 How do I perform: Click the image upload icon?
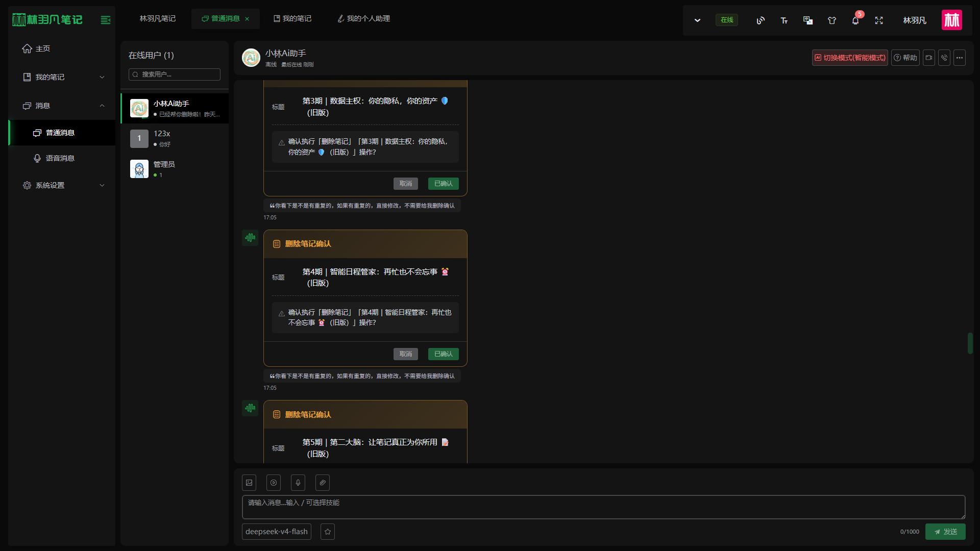point(249,483)
